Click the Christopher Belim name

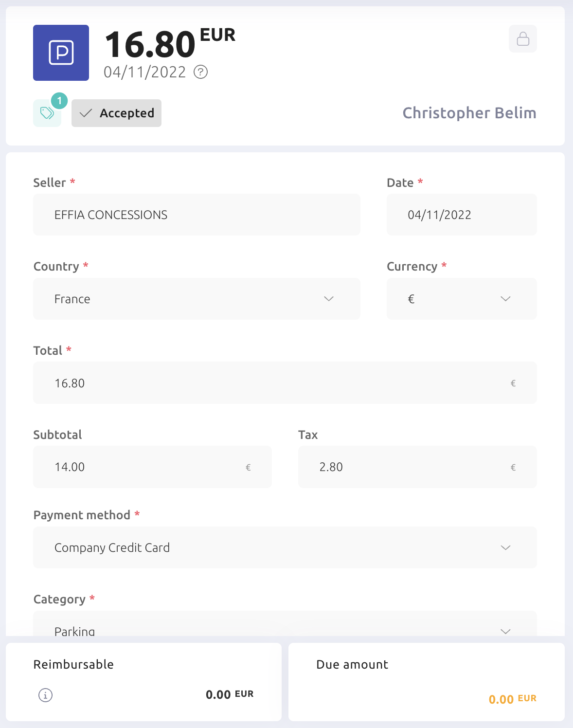click(469, 113)
